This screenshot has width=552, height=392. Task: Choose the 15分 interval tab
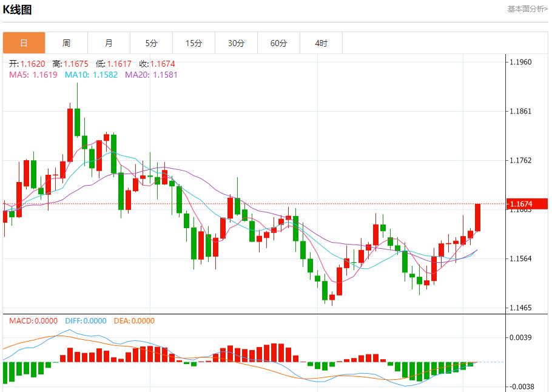click(x=194, y=43)
